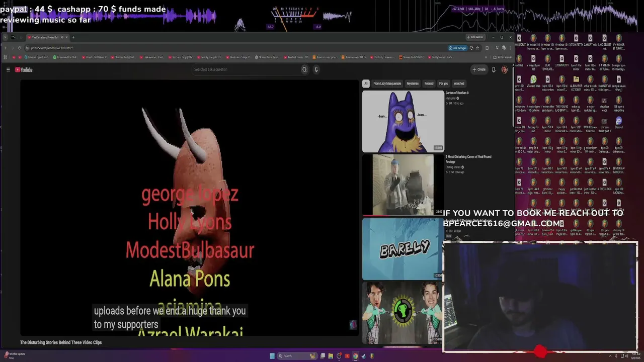
Task: Click Ask Google in the address bar
Action: click(457, 48)
